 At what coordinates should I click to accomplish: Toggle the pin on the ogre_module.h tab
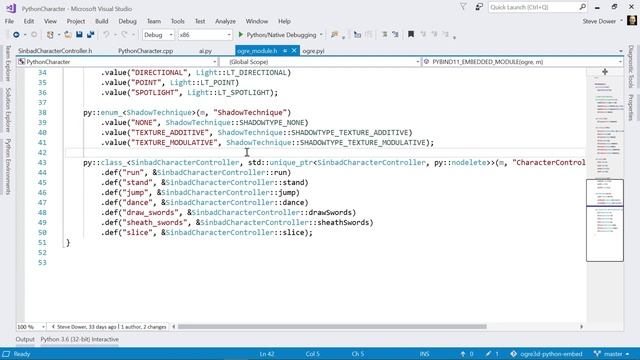tap(284, 51)
